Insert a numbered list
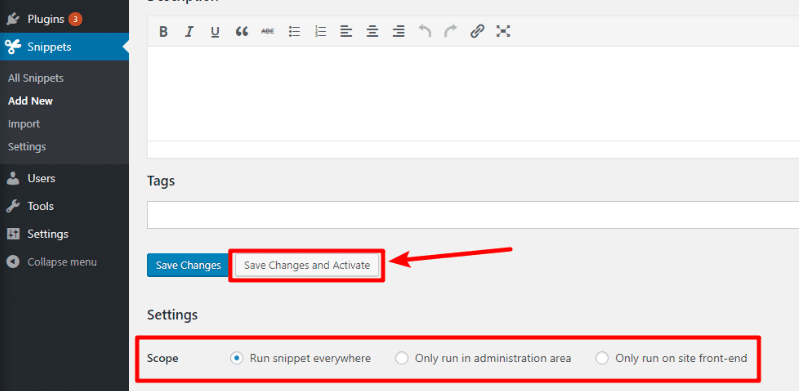The image size is (800, 391). coord(320,32)
